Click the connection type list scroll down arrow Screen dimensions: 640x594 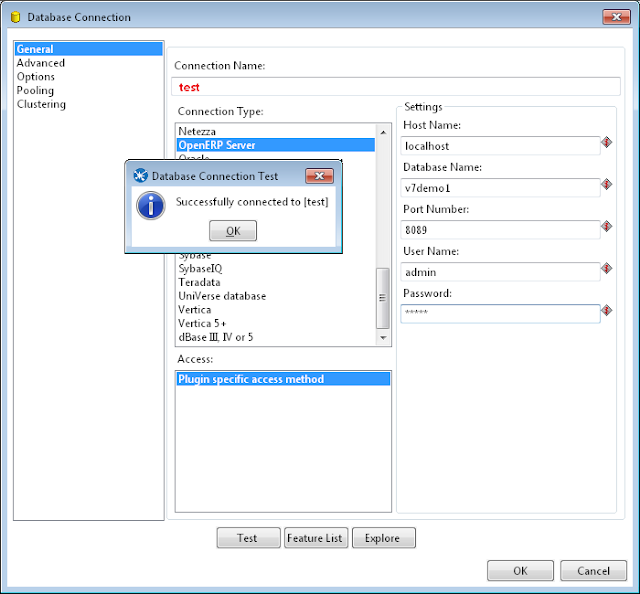tap(383, 338)
